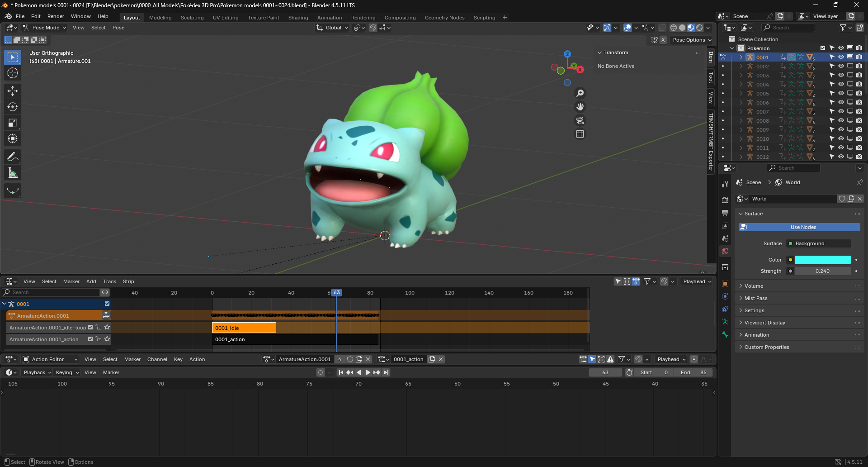
Task: Mute the ArmatureAction.0001_idle-loop track checkbox
Action: [90, 327]
